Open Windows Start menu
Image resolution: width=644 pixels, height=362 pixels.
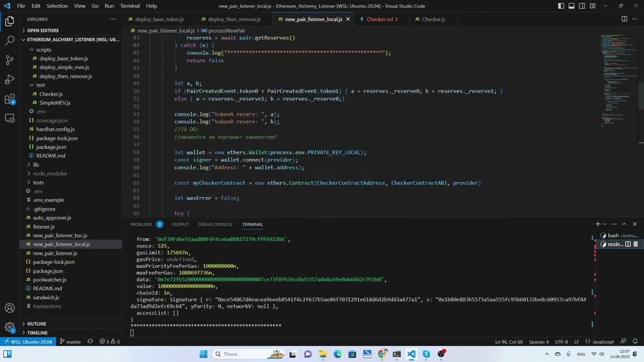tap(203, 354)
